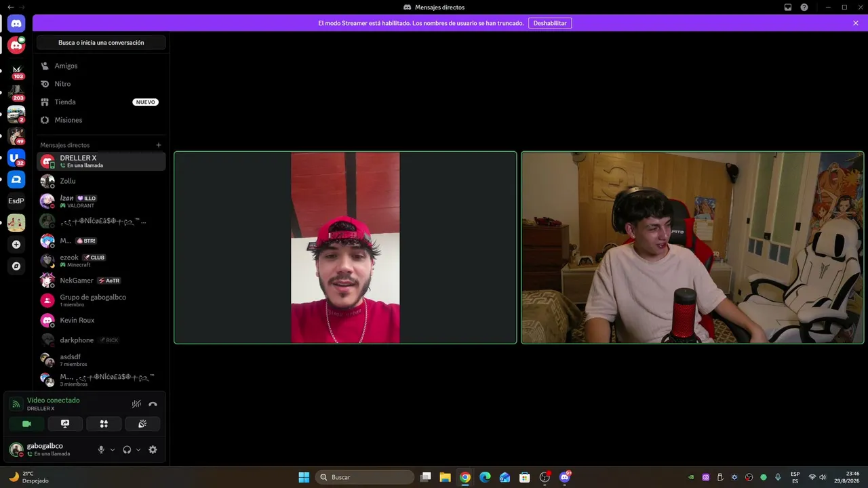Toggle the camera in the call panel
This screenshot has height=488, width=868.
coord(26,424)
